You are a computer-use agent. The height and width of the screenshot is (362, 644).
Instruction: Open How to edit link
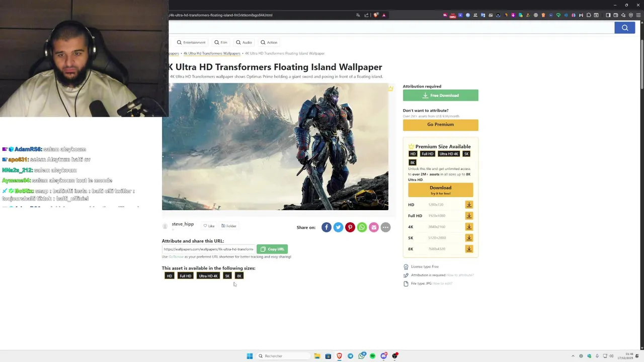point(442,284)
